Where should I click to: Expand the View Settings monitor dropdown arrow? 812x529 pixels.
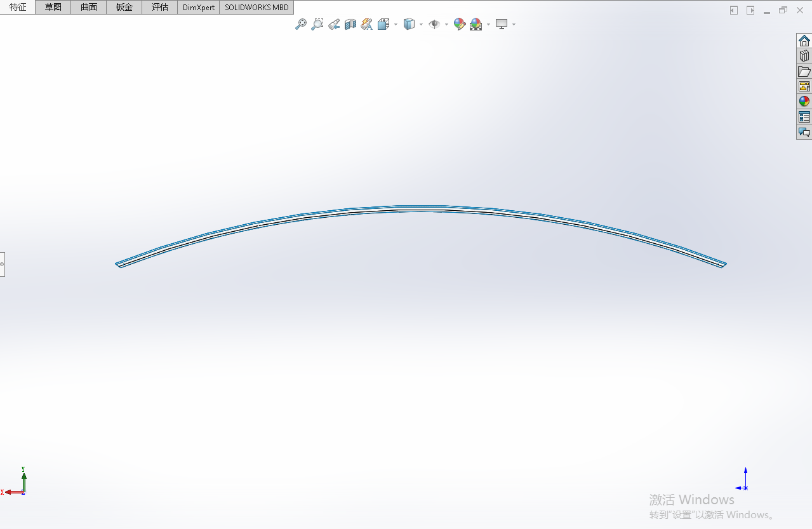tap(514, 25)
